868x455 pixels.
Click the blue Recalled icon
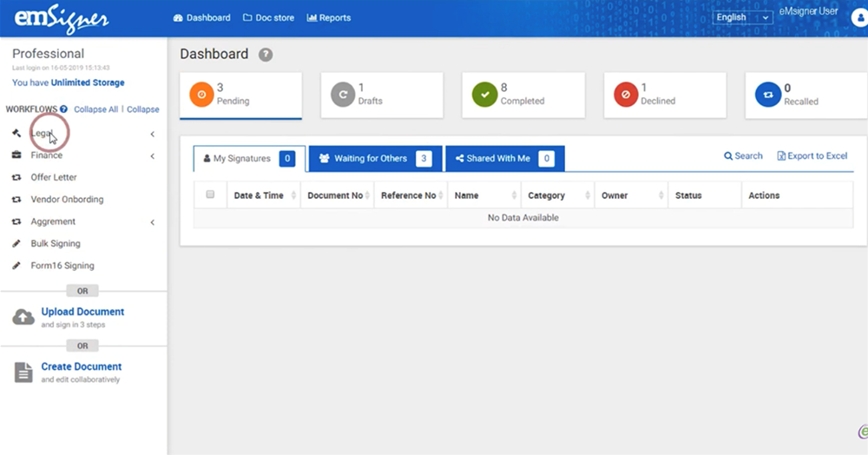click(767, 95)
